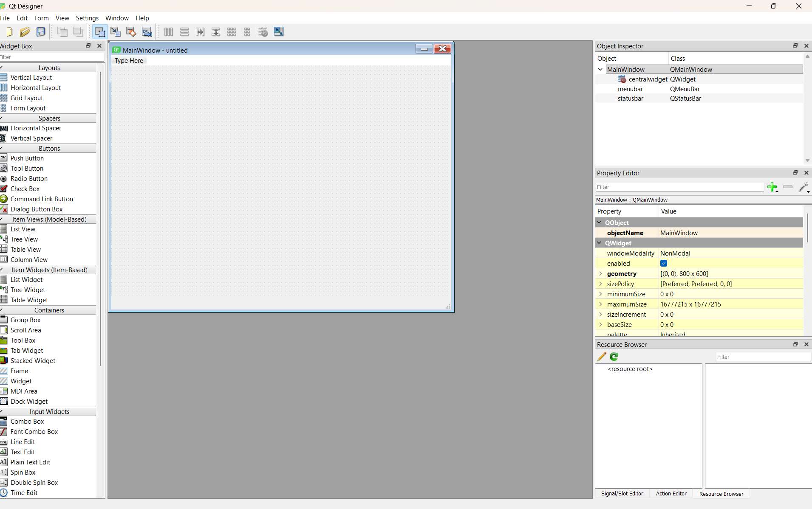
Task: Float the Property Editor panel
Action: [795, 173]
